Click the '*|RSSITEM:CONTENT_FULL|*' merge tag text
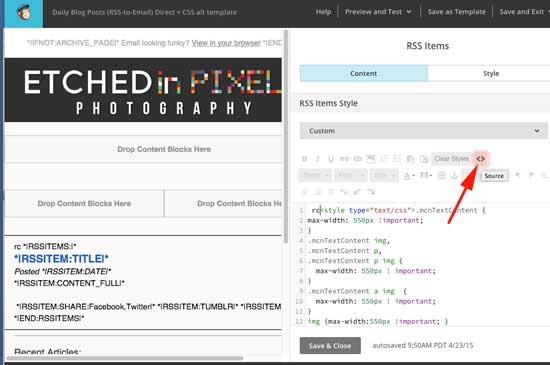This screenshot has height=365, width=550. click(69, 283)
